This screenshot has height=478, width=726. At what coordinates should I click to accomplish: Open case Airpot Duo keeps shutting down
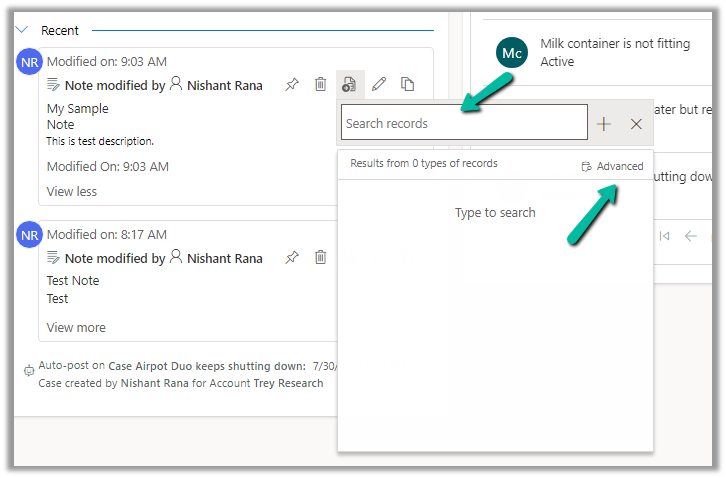click(x=208, y=367)
